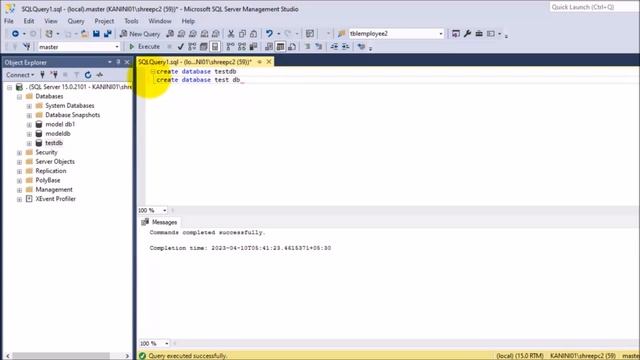Expand the Security folder
This screenshot has width=640, height=360.
click(19, 153)
